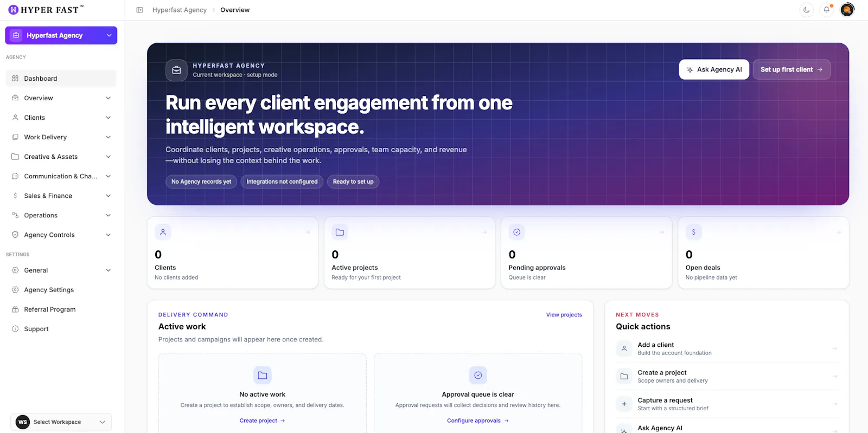Open the Select Workspace dropdown

click(61, 422)
